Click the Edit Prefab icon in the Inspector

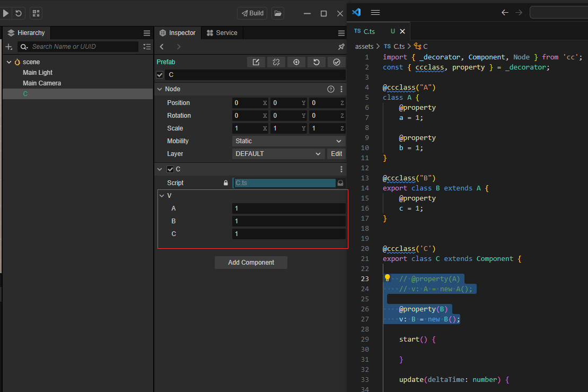coord(256,62)
